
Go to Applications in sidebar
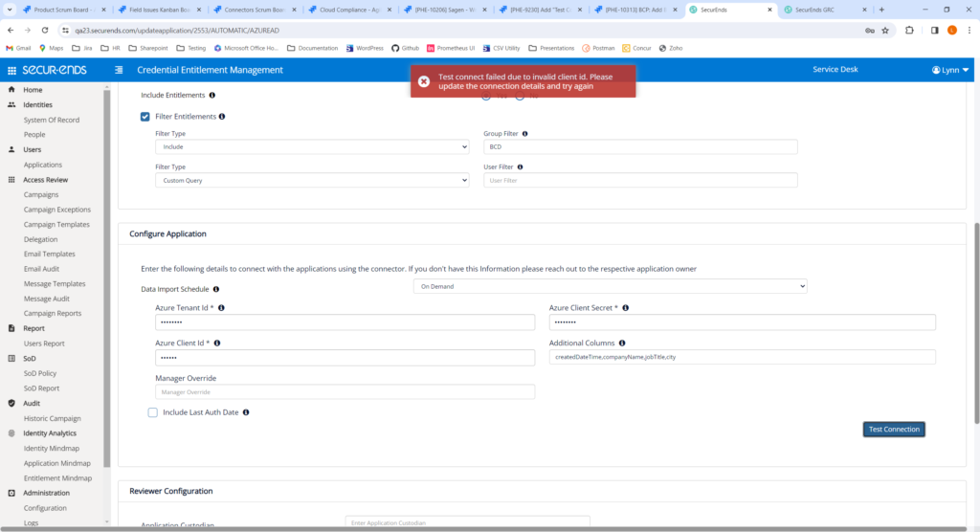tap(42, 165)
